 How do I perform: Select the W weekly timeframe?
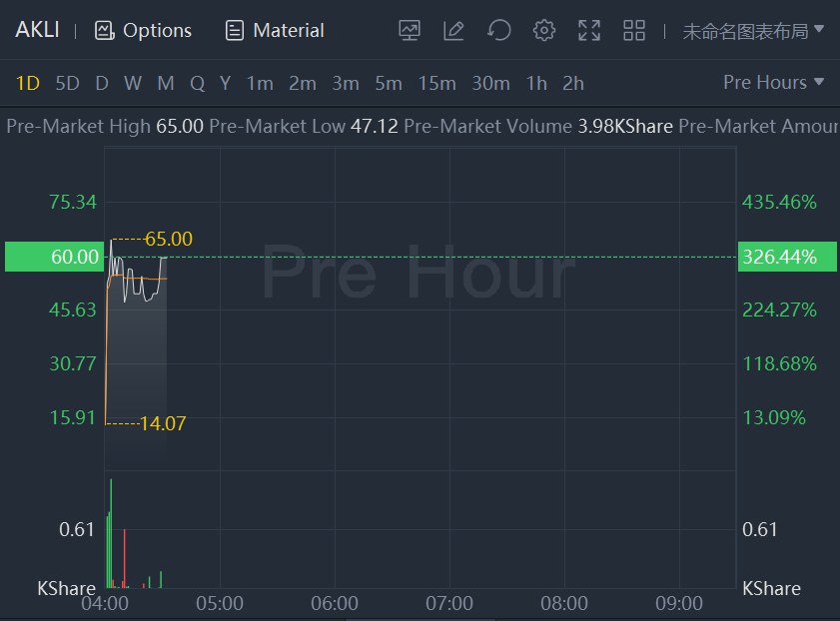click(x=132, y=83)
